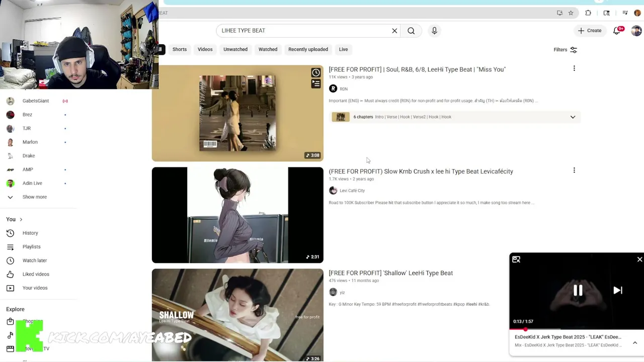
Task: Click Watch later clock on 'Miss You' thumbnail
Action: 316,73
